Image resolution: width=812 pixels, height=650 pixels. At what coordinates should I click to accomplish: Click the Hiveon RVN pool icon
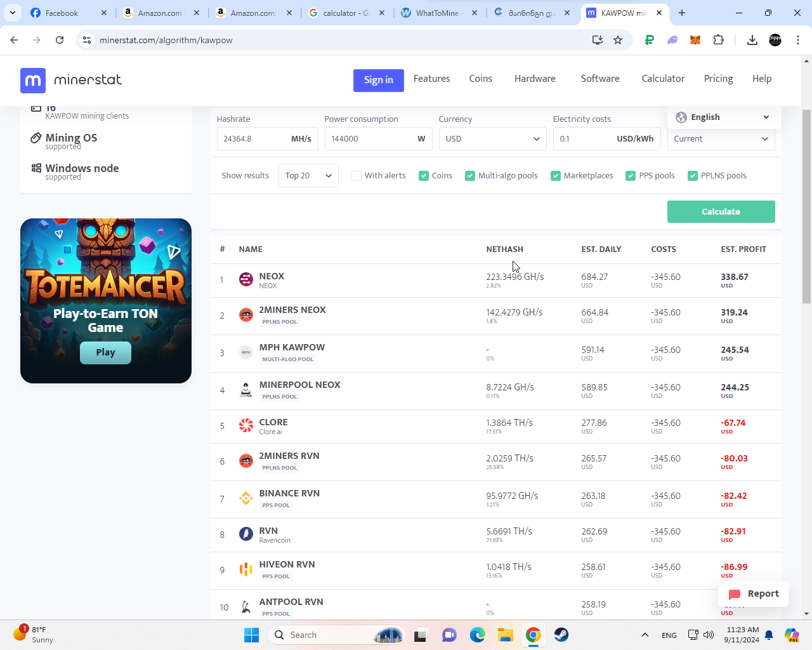coord(246,569)
